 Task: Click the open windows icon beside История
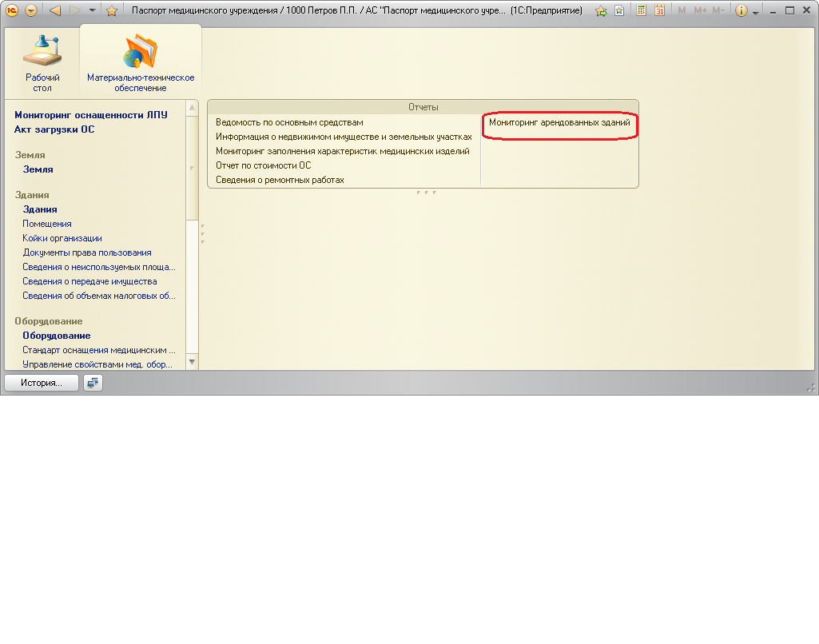click(93, 383)
